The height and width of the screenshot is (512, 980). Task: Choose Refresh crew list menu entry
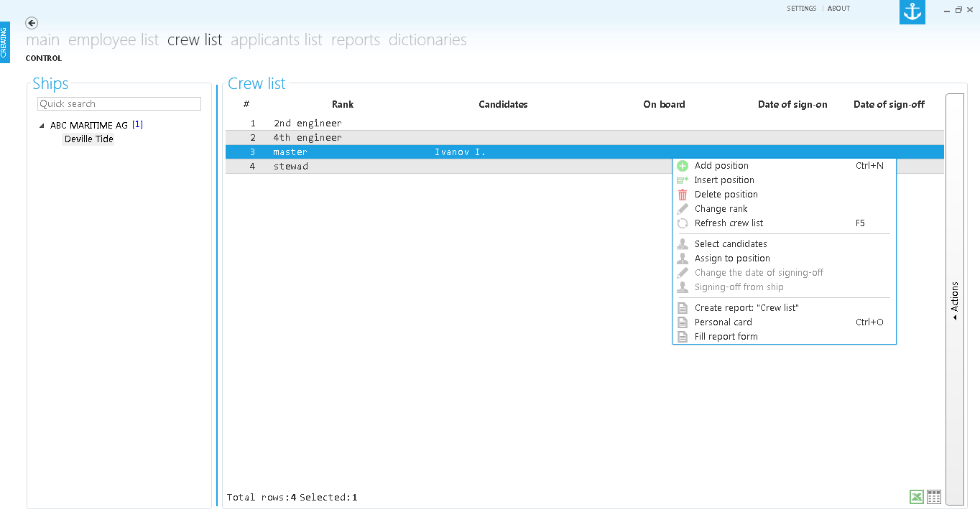[785, 223]
